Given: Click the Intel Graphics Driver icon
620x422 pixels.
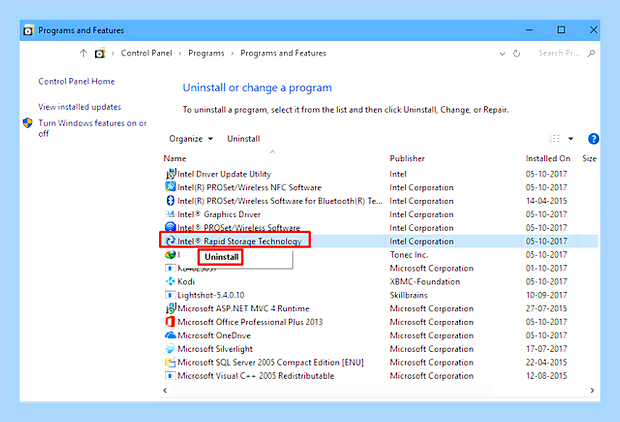Looking at the screenshot, I should pos(170,214).
